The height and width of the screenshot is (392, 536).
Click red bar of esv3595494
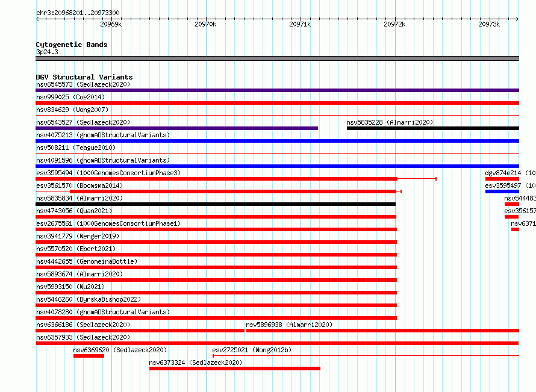coord(216,179)
